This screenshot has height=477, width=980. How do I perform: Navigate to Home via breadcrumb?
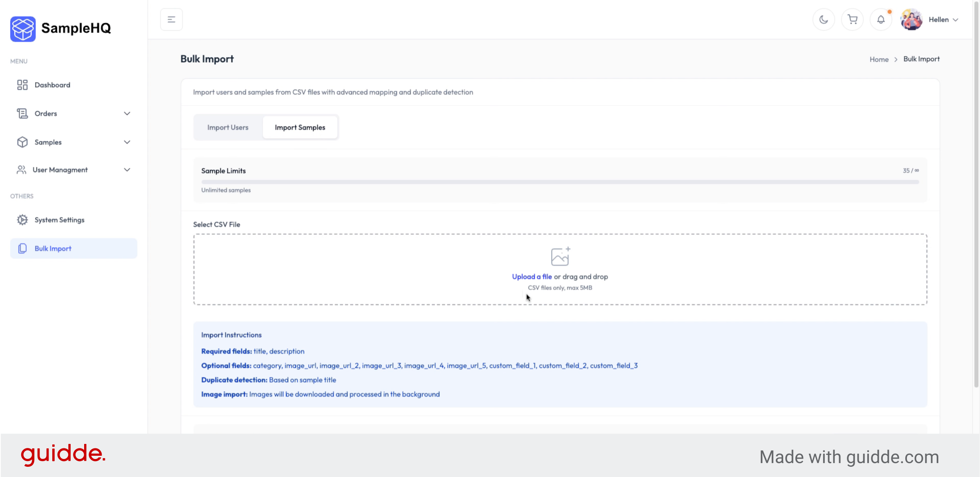coord(879,59)
